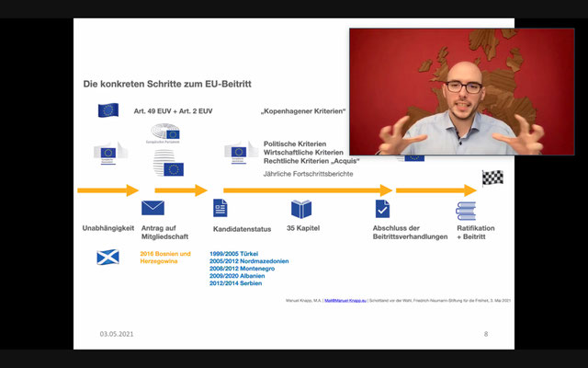Click the 'Ratifikation + Beitritt' label
This screenshot has height=368, width=588.
coord(476,233)
